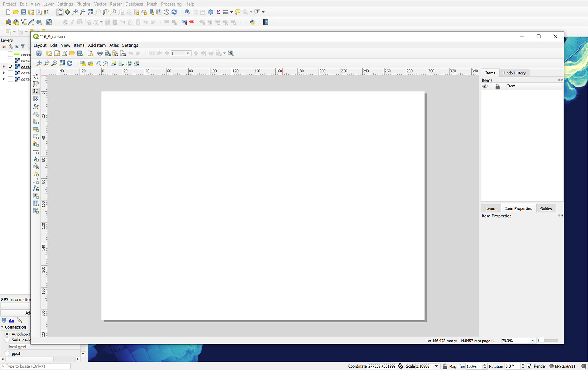Select the Move Item Content tool
Viewport: 588px width, 370px height.
coord(36,99)
